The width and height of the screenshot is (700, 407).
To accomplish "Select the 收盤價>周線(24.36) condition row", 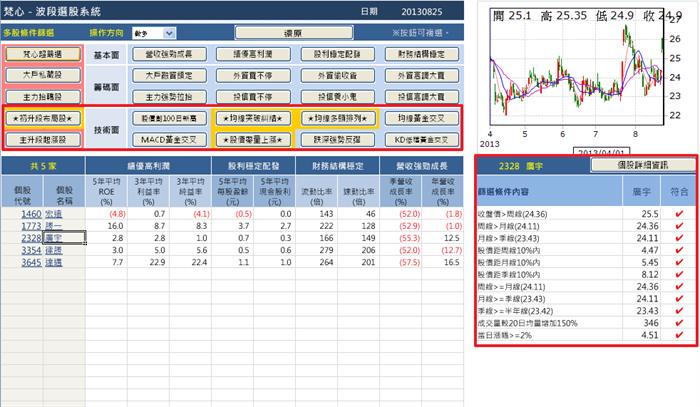I will click(586, 214).
